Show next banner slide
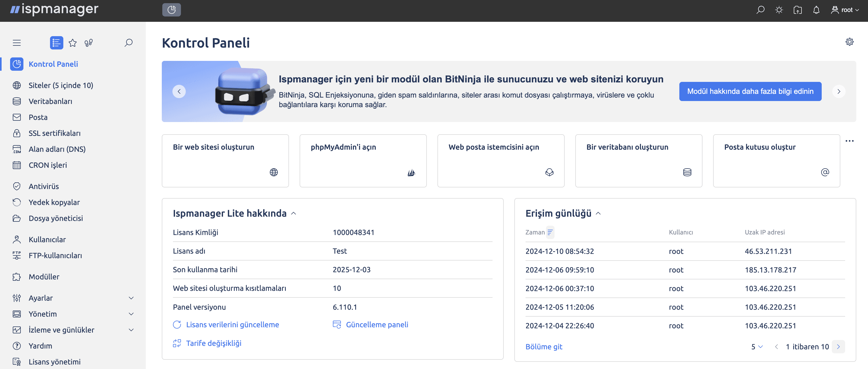Image resolution: width=868 pixels, height=369 pixels. pos(839,91)
